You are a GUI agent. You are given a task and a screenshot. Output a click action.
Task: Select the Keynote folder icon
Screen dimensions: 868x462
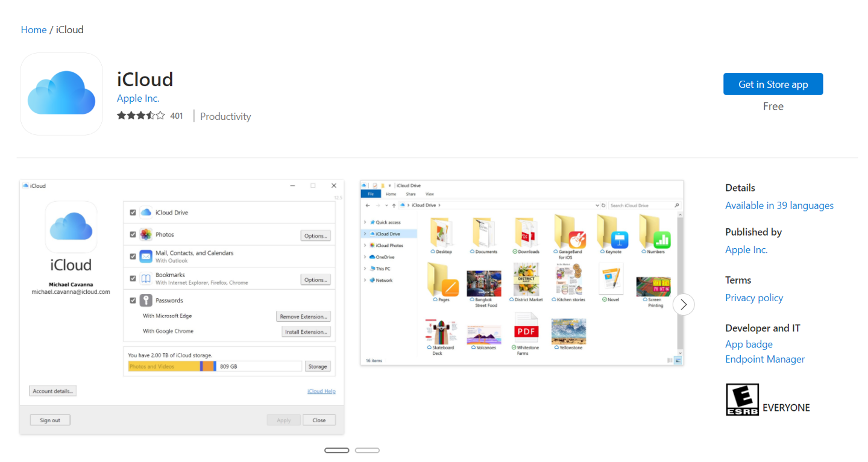coord(611,231)
